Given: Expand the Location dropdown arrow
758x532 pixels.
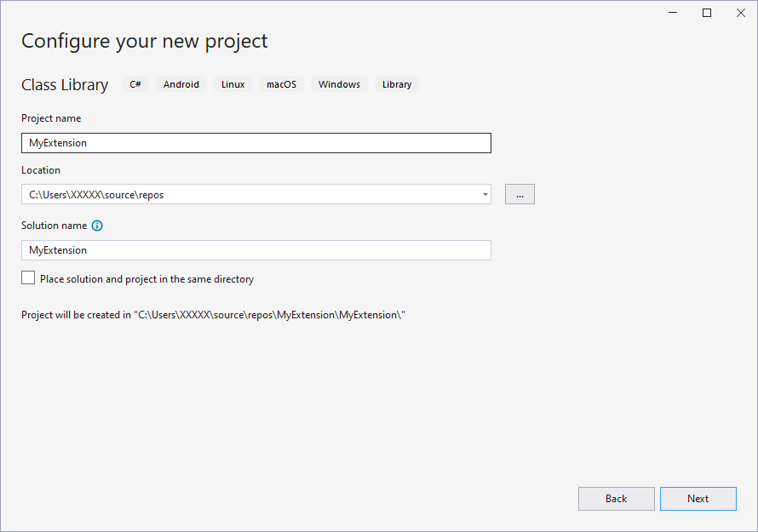Looking at the screenshot, I should pyautogui.click(x=485, y=195).
